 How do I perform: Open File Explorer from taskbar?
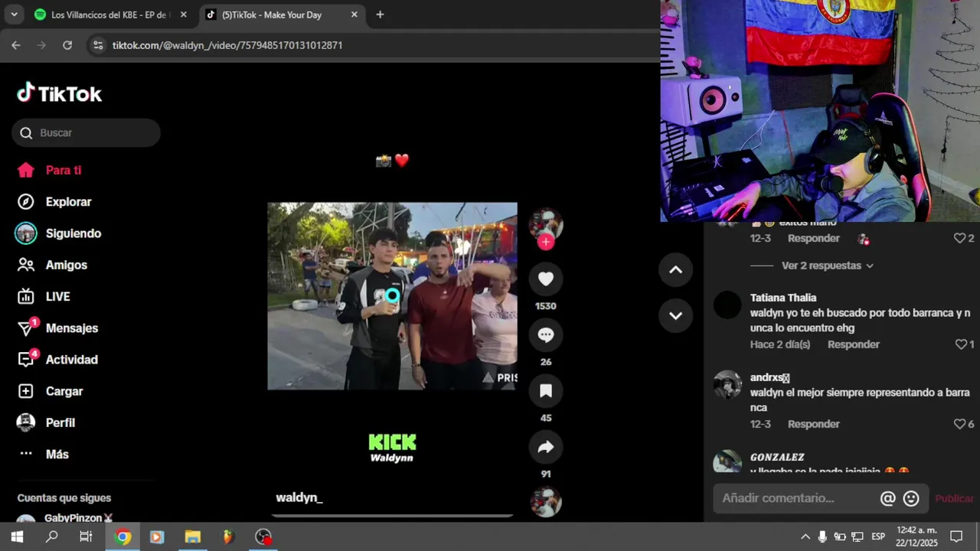tap(192, 536)
